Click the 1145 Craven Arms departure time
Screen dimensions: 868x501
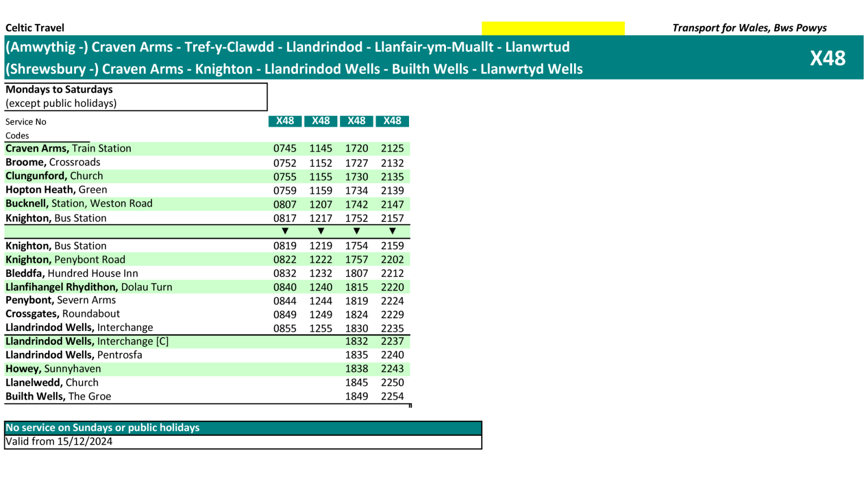321,149
